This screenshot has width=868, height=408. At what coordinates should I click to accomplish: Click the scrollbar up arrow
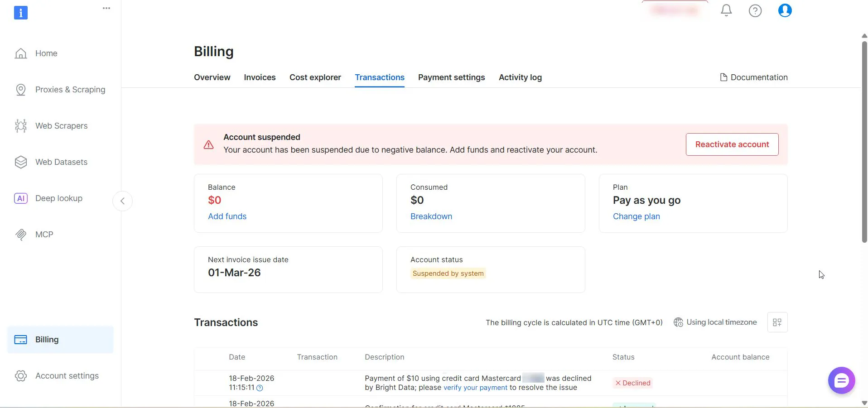pyautogui.click(x=864, y=36)
